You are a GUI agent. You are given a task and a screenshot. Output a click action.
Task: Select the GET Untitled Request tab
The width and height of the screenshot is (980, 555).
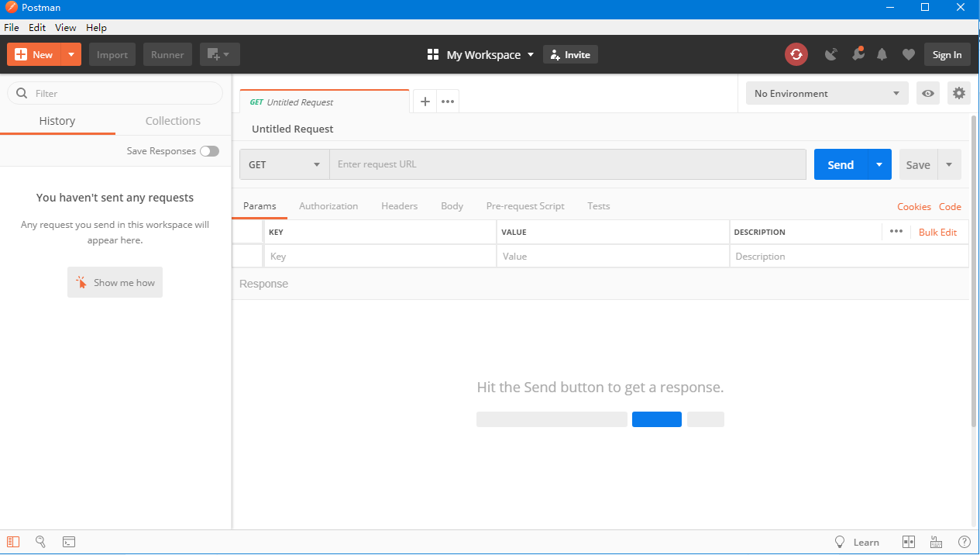(325, 102)
